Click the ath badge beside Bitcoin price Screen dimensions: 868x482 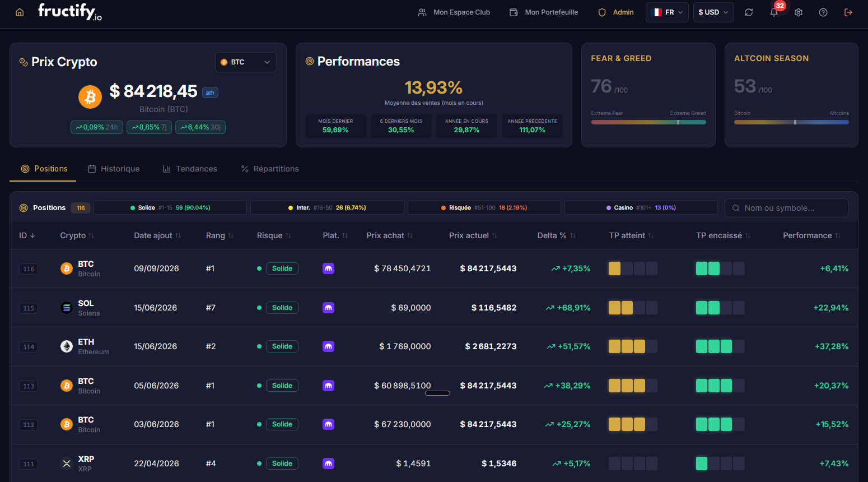point(210,92)
